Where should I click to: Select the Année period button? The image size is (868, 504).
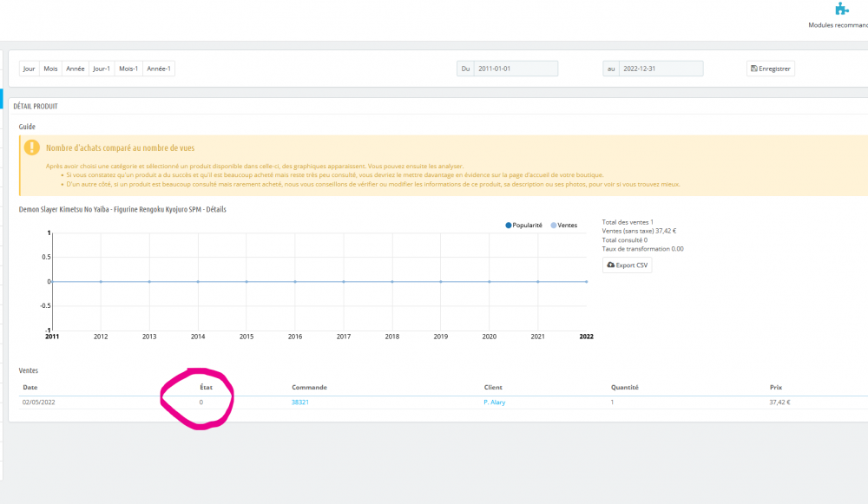(76, 69)
